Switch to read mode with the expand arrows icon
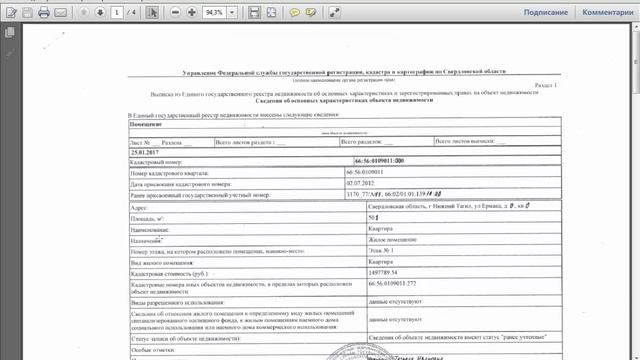The width and height of the screenshot is (640, 360). [x=334, y=13]
